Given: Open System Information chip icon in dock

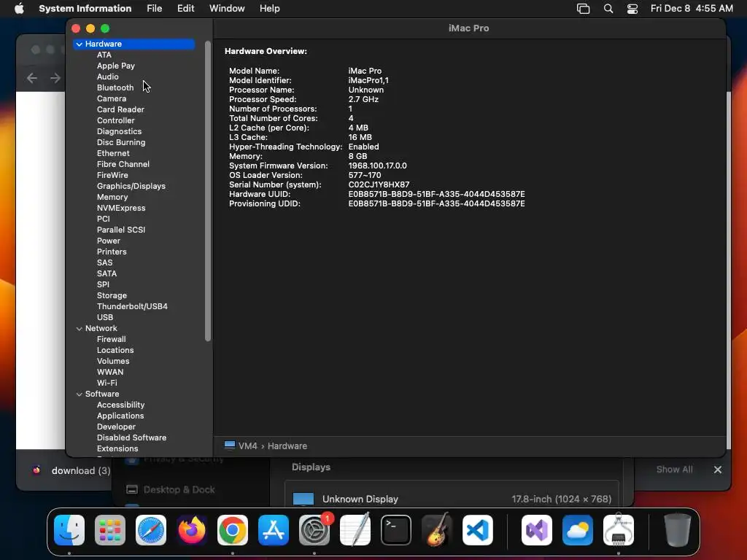Looking at the screenshot, I should coord(619,529).
